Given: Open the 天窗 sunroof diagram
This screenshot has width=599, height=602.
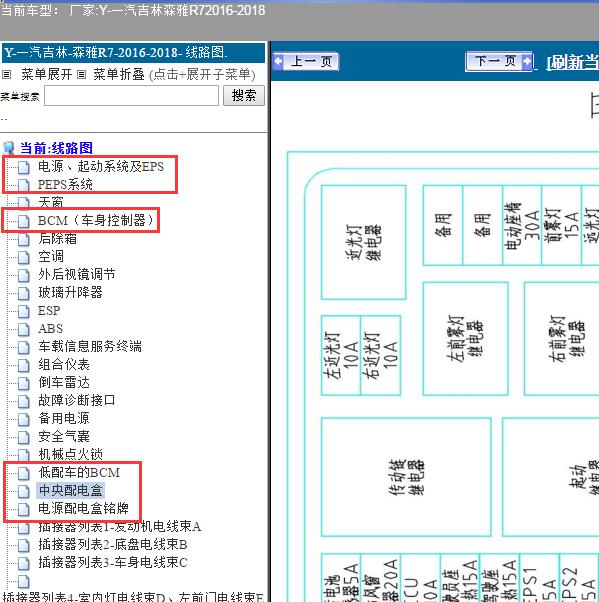Looking at the screenshot, I should [x=51, y=202].
